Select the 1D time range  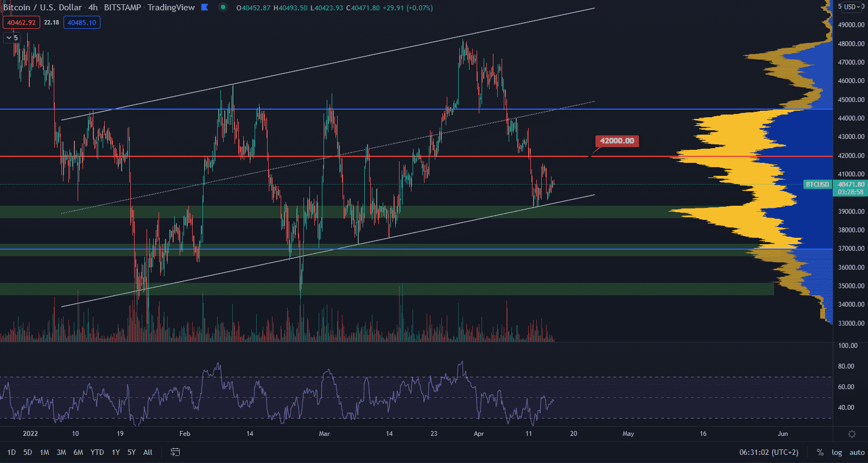point(11,452)
